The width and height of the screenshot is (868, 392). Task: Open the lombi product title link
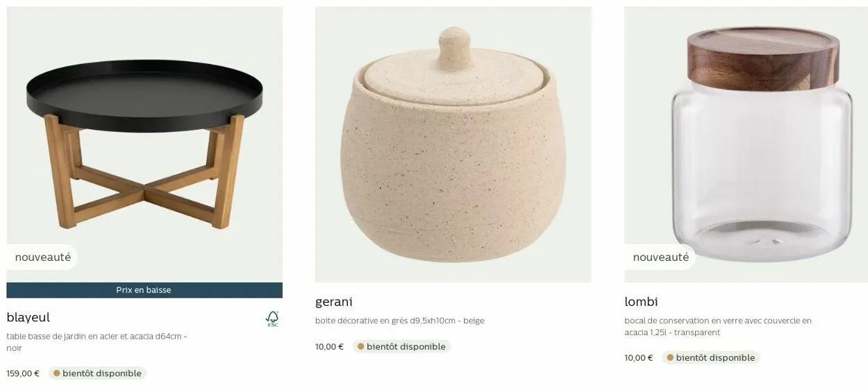click(x=641, y=302)
